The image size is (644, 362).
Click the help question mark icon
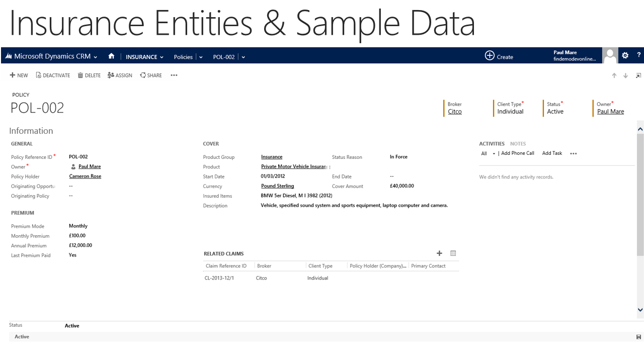click(x=639, y=56)
